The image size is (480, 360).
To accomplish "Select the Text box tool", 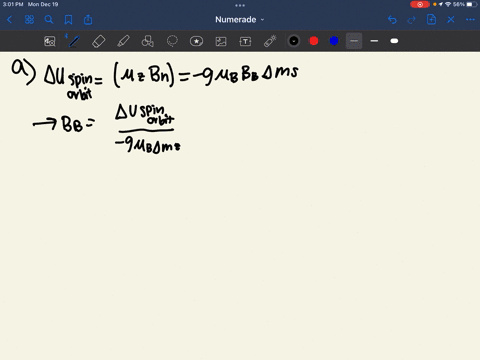I will click(245, 41).
